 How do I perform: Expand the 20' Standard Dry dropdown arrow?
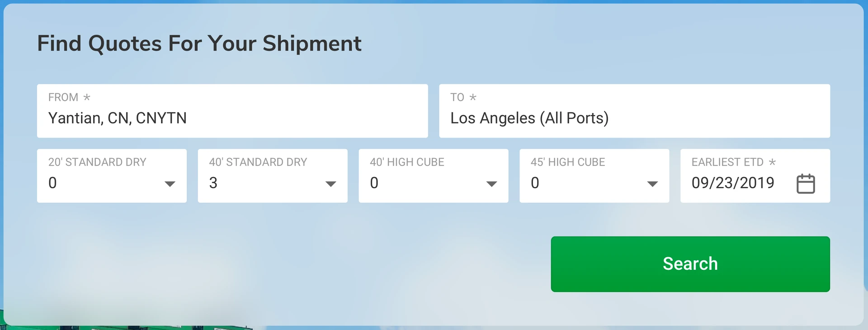click(170, 184)
